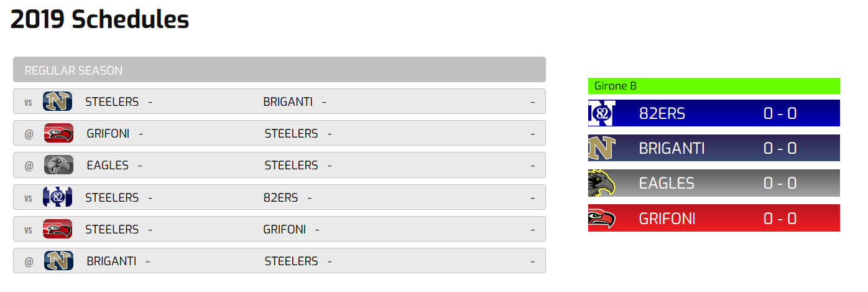This screenshot has height=292, width=868.
Task: Click the Briganti logo in the last schedule row
Action: point(58,261)
